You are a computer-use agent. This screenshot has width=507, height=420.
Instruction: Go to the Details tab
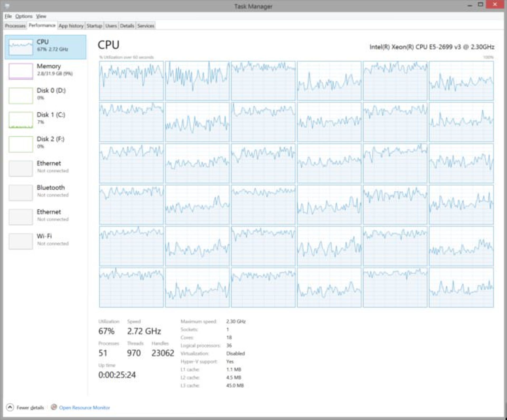(127, 26)
